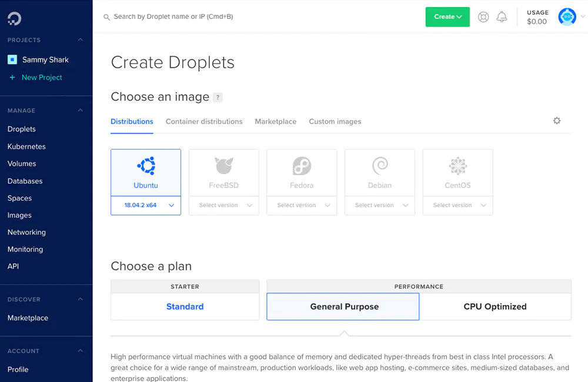Open the Create dropdown button
588x382 pixels.
tap(447, 17)
